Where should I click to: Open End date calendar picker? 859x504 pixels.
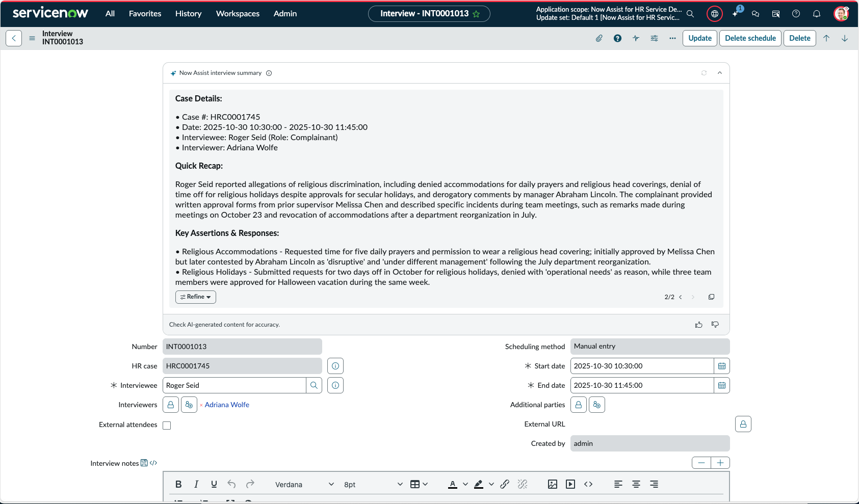722,385
